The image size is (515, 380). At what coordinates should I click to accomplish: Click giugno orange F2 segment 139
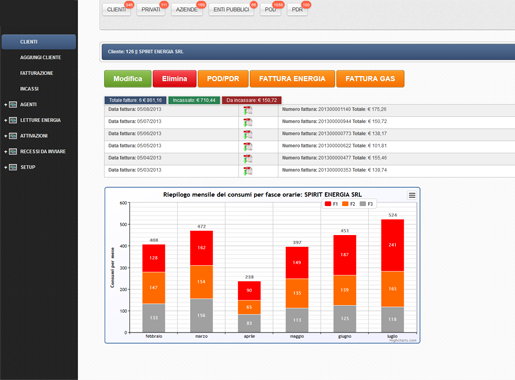click(345, 290)
